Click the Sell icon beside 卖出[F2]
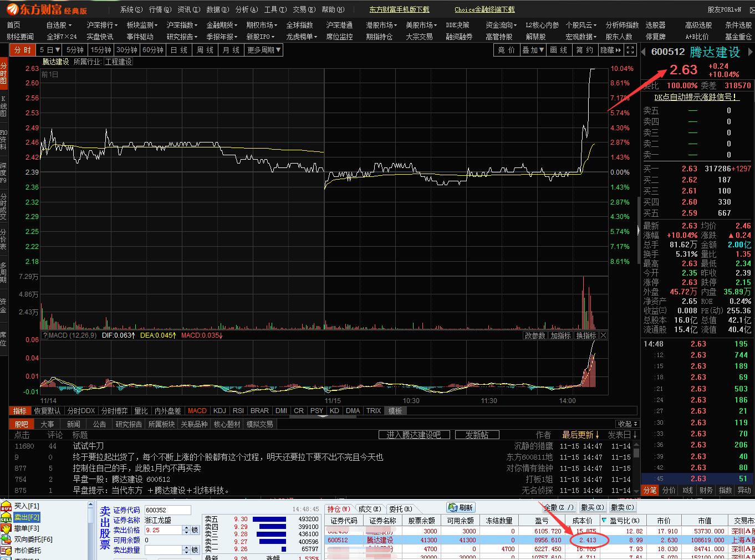The height and width of the screenshot is (560, 755). (6, 517)
